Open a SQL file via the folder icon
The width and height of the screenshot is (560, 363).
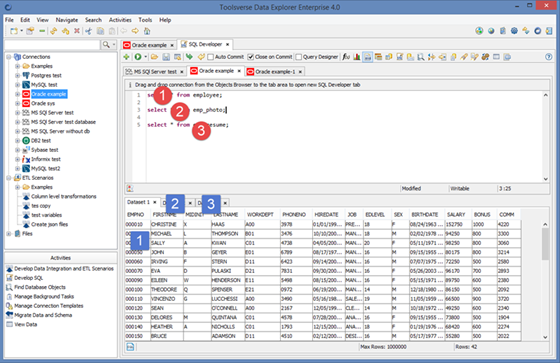pos(154,57)
